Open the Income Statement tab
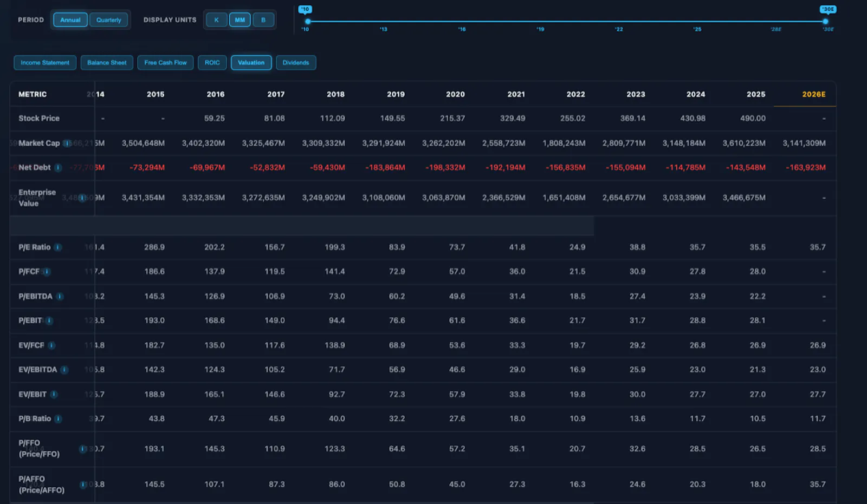The height and width of the screenshot is (504, 867). tap(45, 63)
